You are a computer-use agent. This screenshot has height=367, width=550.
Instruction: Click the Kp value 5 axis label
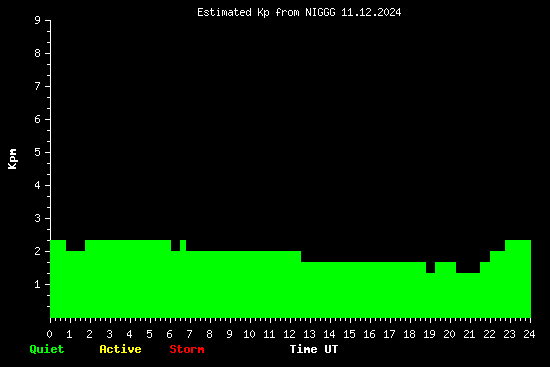pos(37,152)
